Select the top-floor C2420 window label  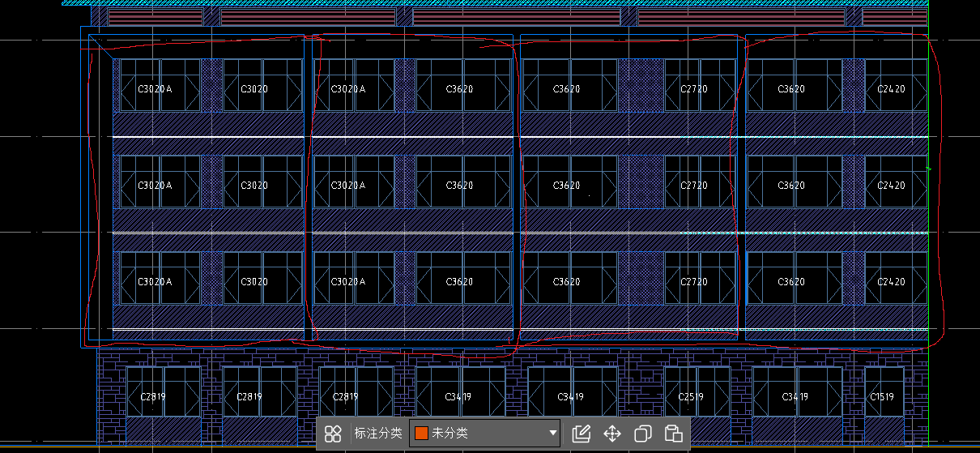pyautogui.click(x=891, y=89)
